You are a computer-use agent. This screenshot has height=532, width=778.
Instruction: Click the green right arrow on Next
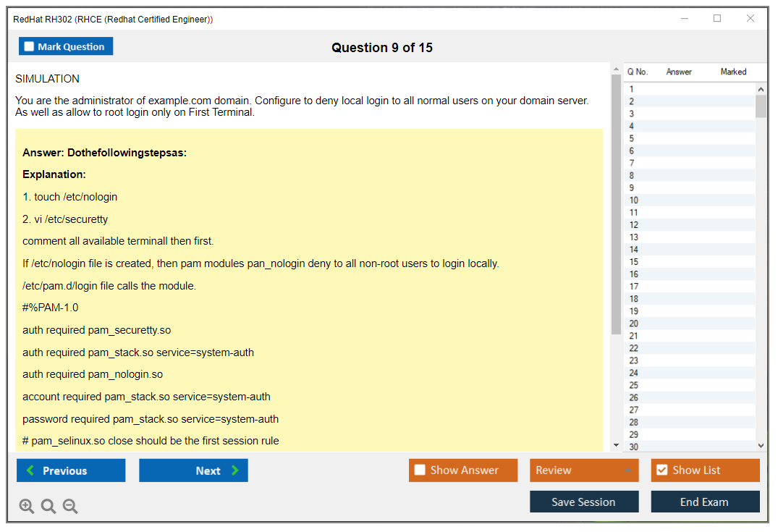pos(235,470)
